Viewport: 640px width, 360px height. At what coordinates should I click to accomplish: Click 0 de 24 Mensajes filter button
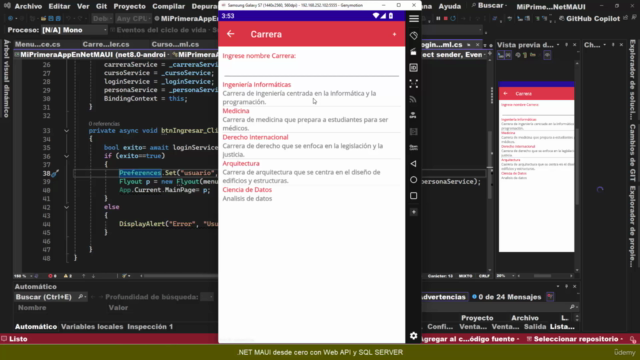tap(506, 297)
